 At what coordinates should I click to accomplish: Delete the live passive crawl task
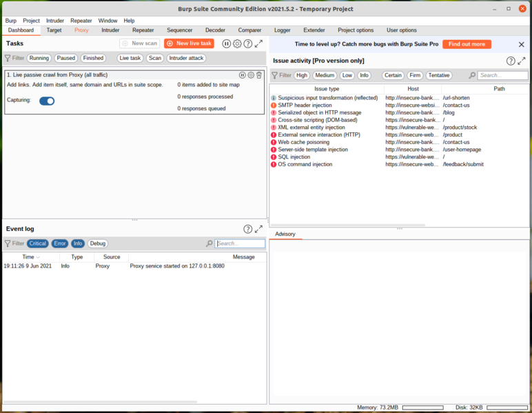point(259,74)
